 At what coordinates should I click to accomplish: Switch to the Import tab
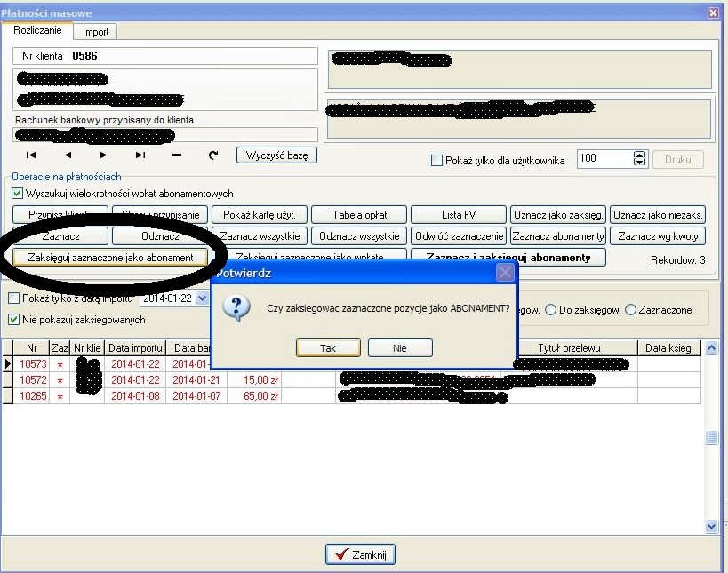(x=95, y=32)
